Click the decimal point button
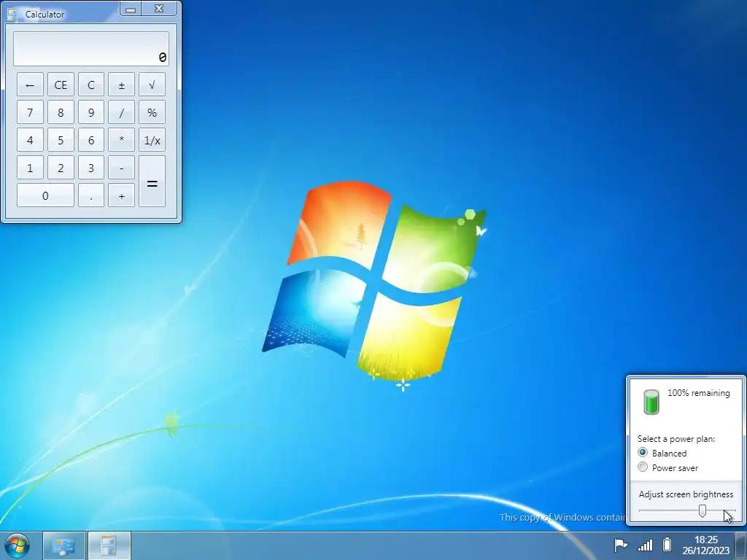The width and height of the screenshot is (747, 560). [91, 195]
